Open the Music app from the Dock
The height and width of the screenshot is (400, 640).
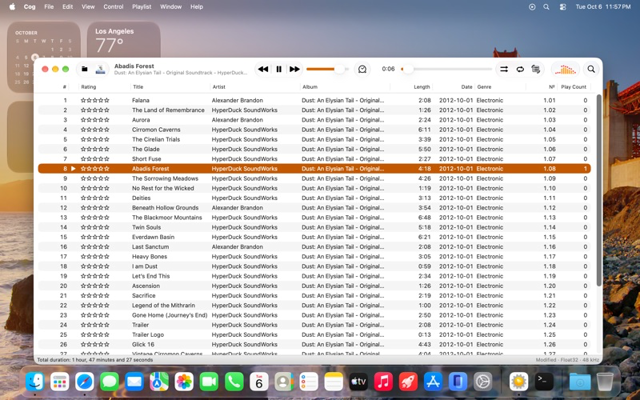coord(383,382)
